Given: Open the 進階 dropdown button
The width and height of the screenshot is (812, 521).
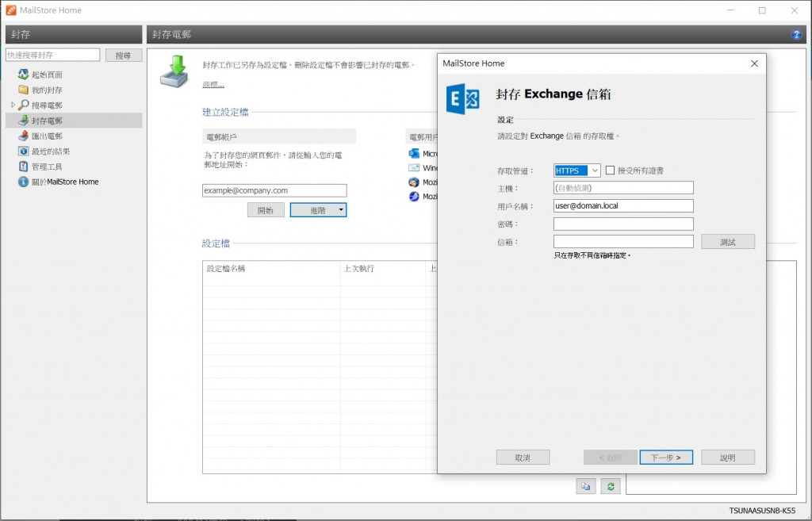Looking at the screenshot, I should pos(318,210).
